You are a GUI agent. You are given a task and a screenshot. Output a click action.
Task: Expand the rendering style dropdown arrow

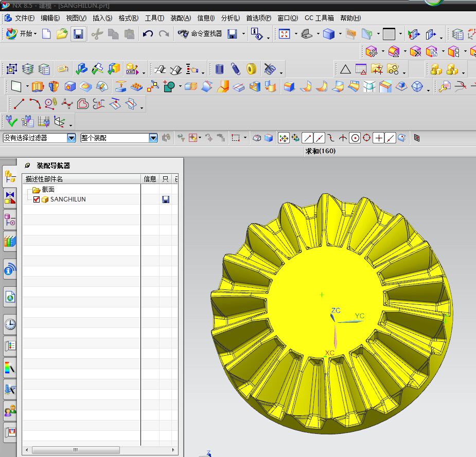pyautogui.click(x=340, y=34)
